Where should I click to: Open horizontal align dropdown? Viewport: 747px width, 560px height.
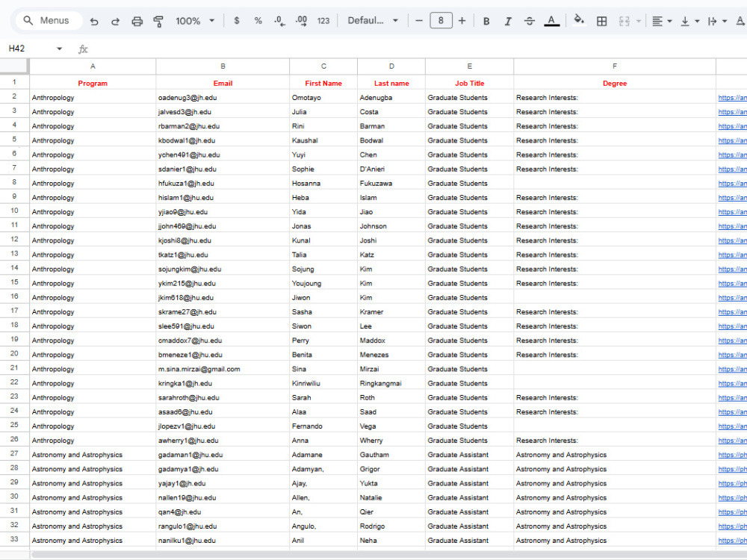(x=662, y=21)
